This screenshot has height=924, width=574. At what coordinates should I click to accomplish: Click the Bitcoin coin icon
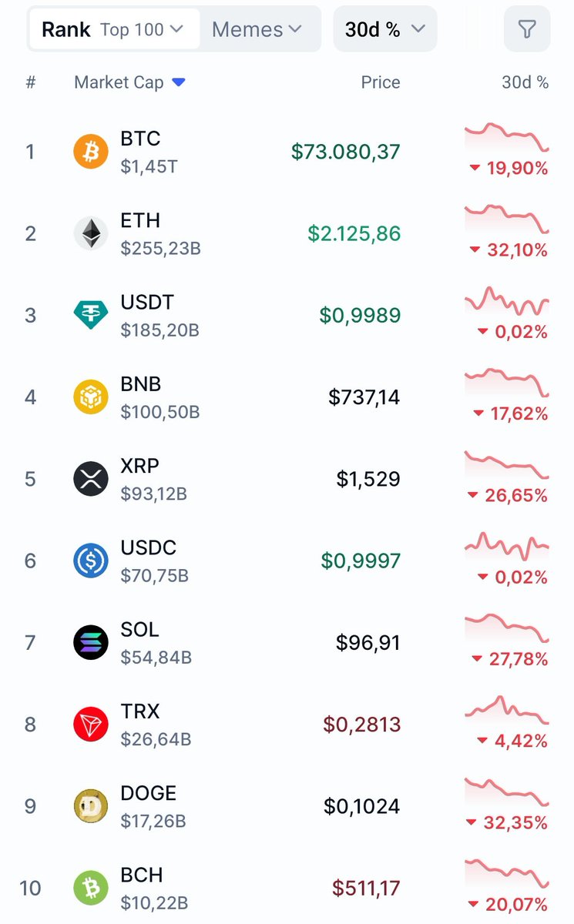(x=91, y=152)
